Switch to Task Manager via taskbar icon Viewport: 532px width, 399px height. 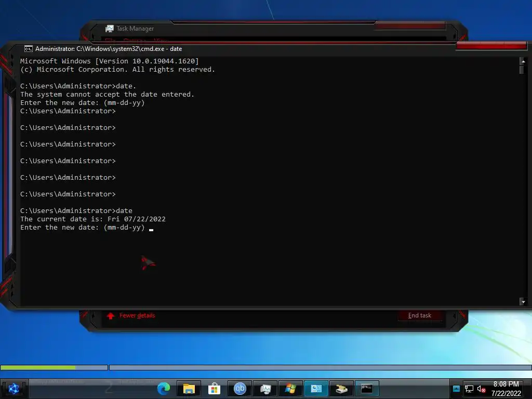coord(265,389)
